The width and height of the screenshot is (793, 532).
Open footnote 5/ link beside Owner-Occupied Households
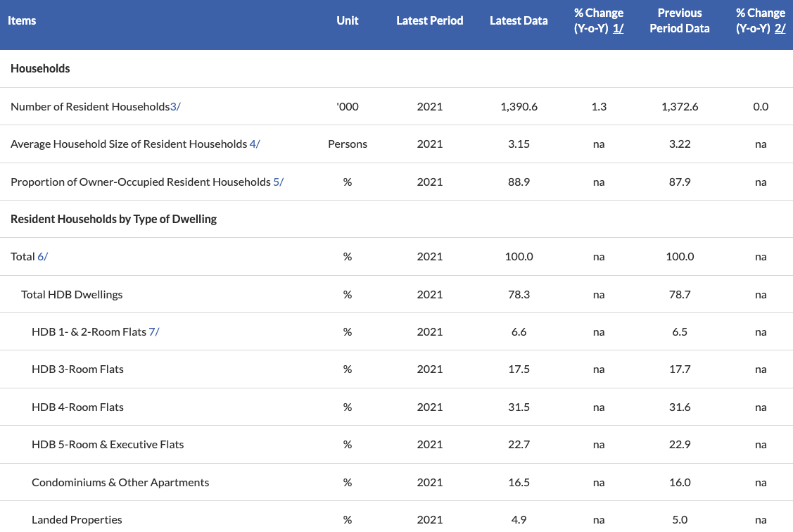tap(279, 182)
